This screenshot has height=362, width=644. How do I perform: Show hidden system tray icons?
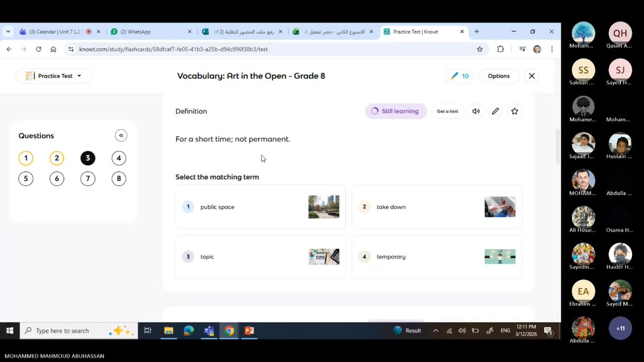pos(436,330)
